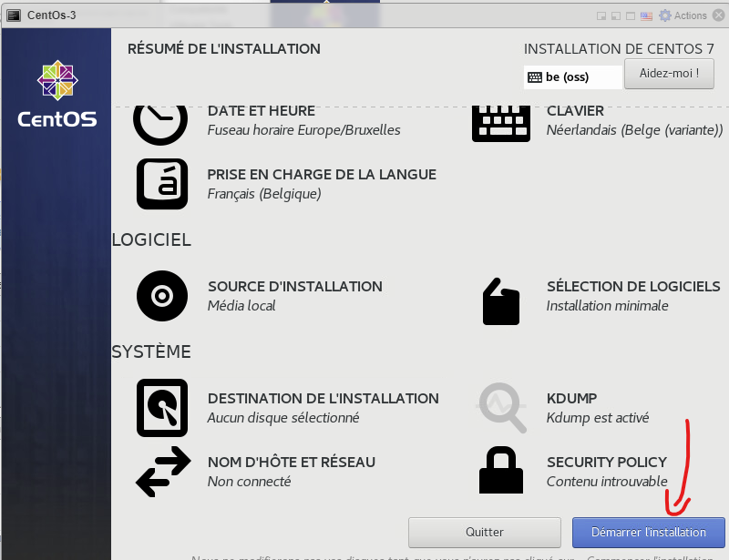The width and height of the screenshot is (729, 560).
Task: Open the Sélection de logiciels package icon
Action: 500,301
